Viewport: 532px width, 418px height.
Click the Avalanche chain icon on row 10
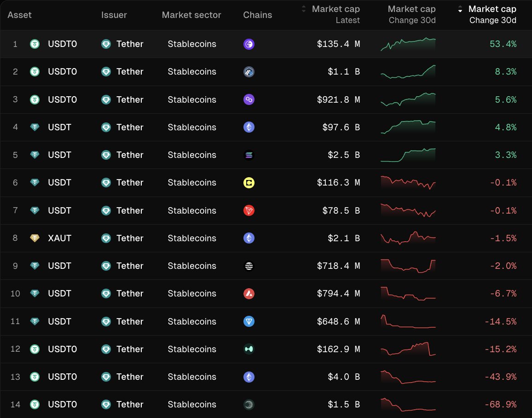tap(249, 293)
